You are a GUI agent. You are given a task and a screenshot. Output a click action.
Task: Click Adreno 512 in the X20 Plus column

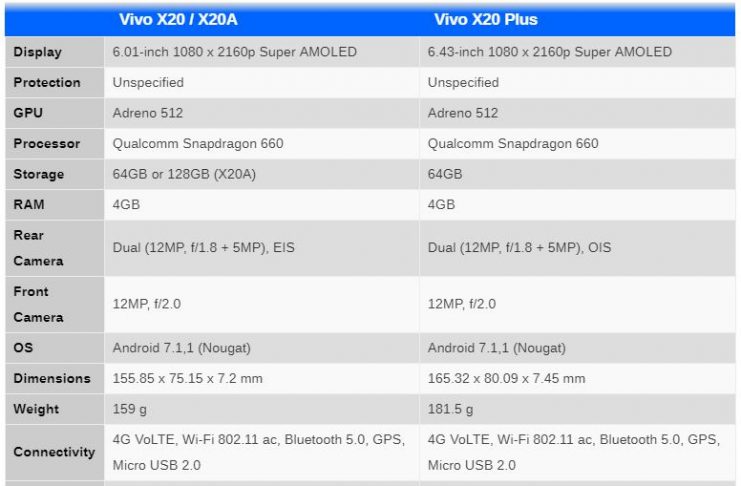463,113
